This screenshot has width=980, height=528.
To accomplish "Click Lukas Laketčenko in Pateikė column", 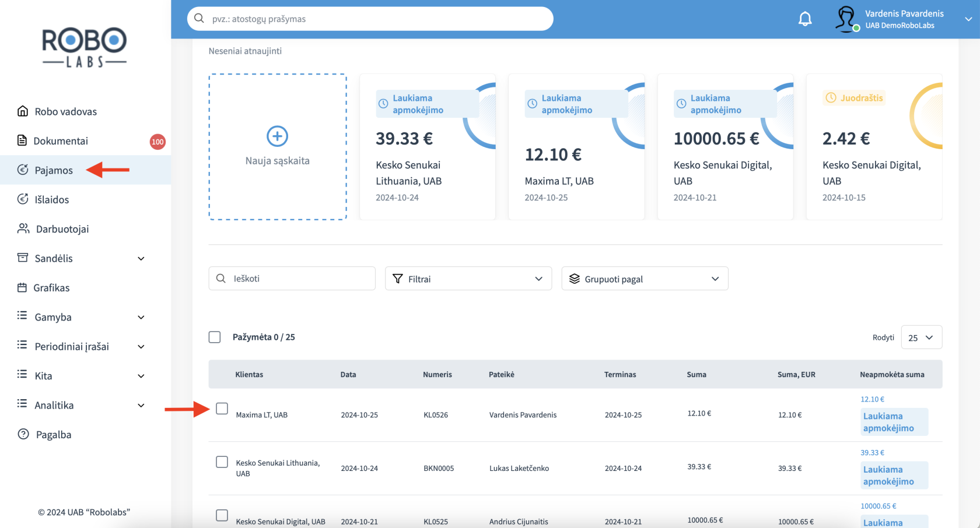I will (519, 468).
